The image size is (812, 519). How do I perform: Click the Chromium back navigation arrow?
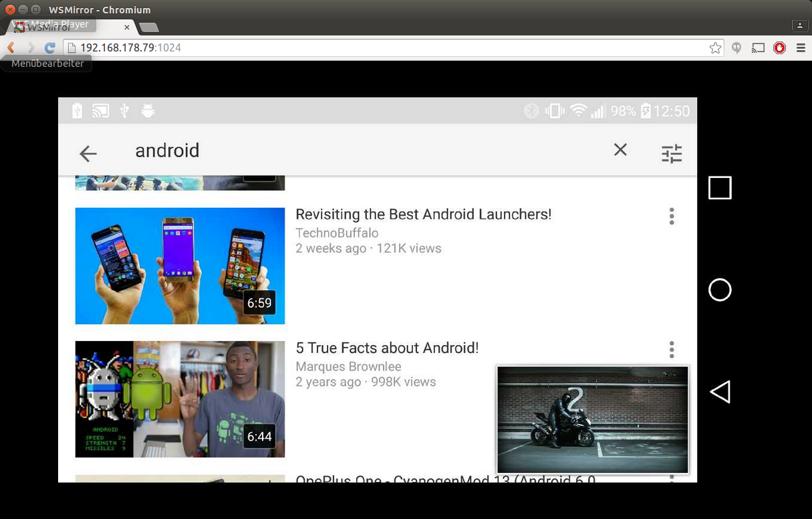coord(10,47)
